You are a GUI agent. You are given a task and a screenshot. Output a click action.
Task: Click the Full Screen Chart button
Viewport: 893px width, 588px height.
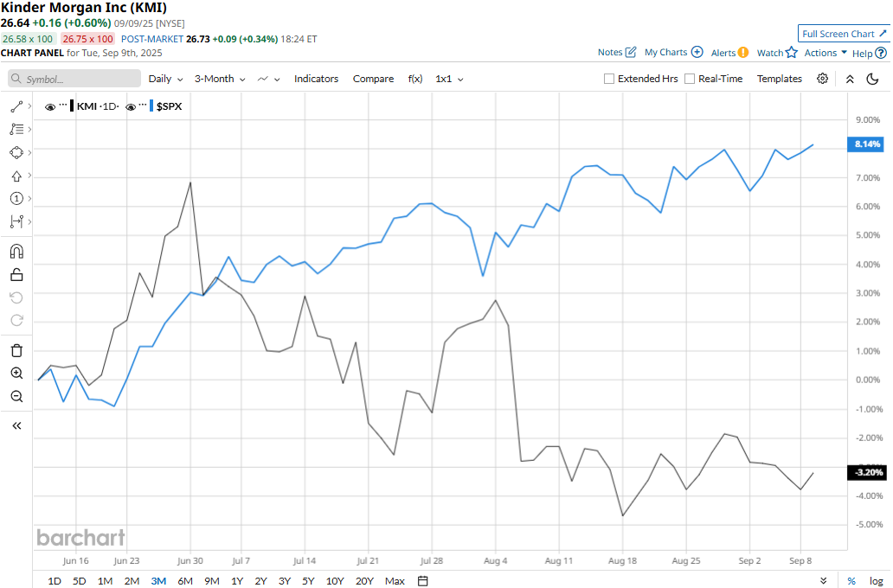[844, 34]
